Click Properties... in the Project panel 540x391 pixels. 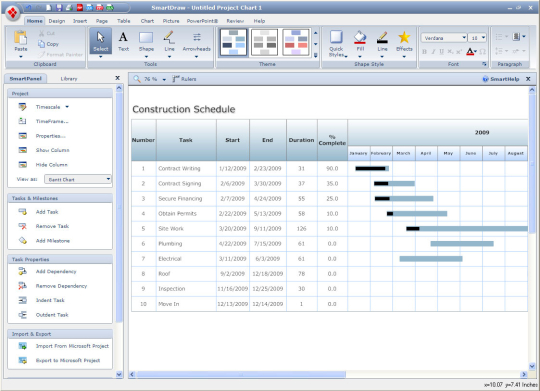coord(51,136)
